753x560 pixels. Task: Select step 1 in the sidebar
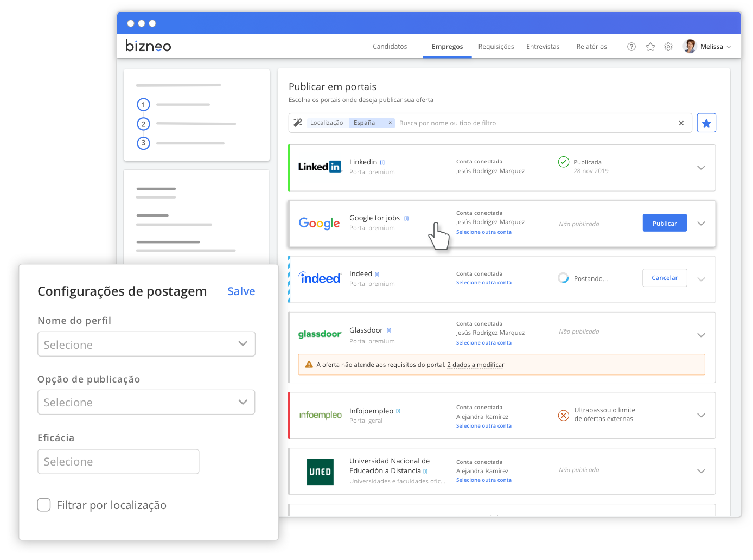pos(143,105)
